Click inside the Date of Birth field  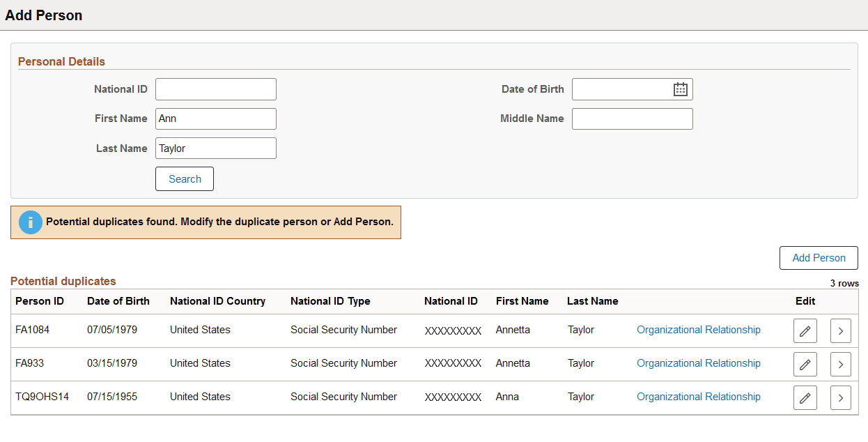point(620,89)
